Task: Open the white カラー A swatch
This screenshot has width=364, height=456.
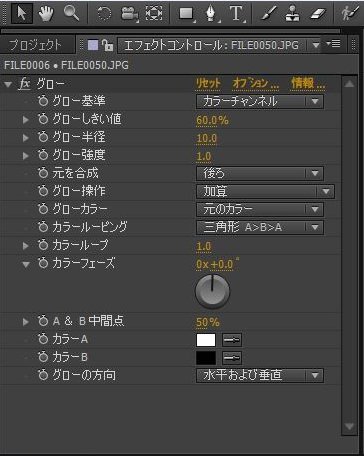Action: point(206,340)
